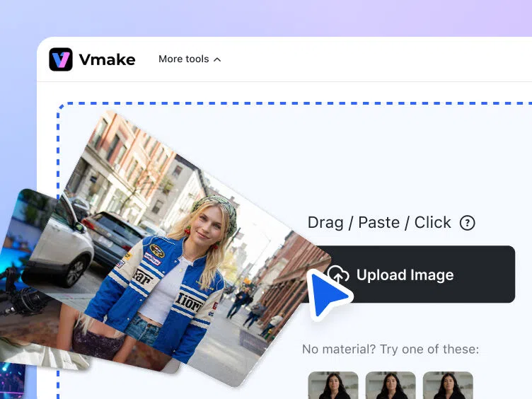532x399 pixels.
Task: Choose the third sample thumbnail
Action: point(448,386)
